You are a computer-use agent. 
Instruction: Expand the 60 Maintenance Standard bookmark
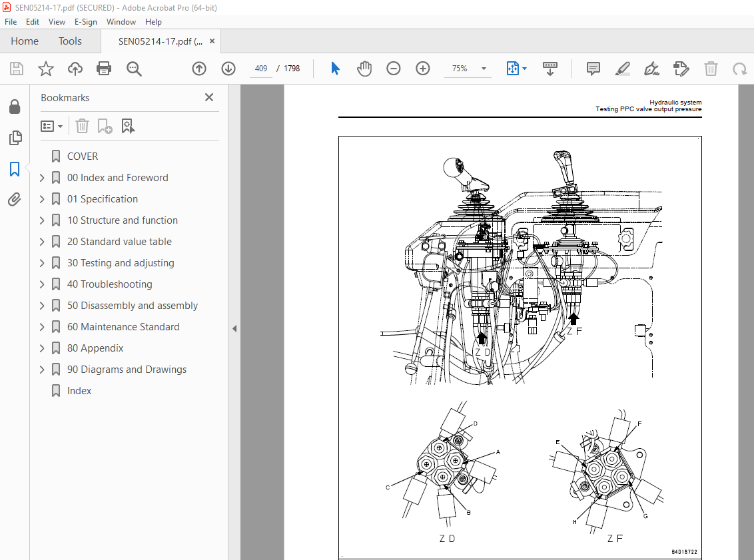coord(42,327)
